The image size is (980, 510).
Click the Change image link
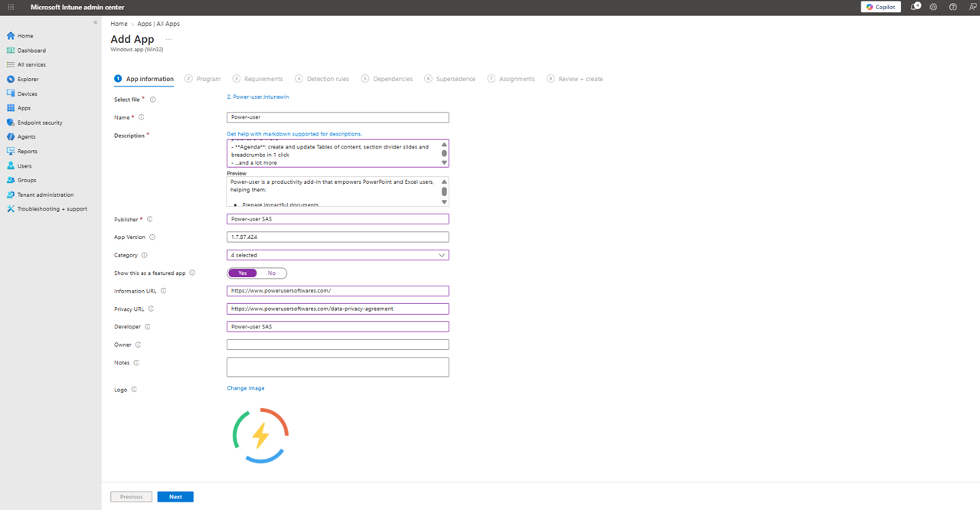(x=246, y=388)
